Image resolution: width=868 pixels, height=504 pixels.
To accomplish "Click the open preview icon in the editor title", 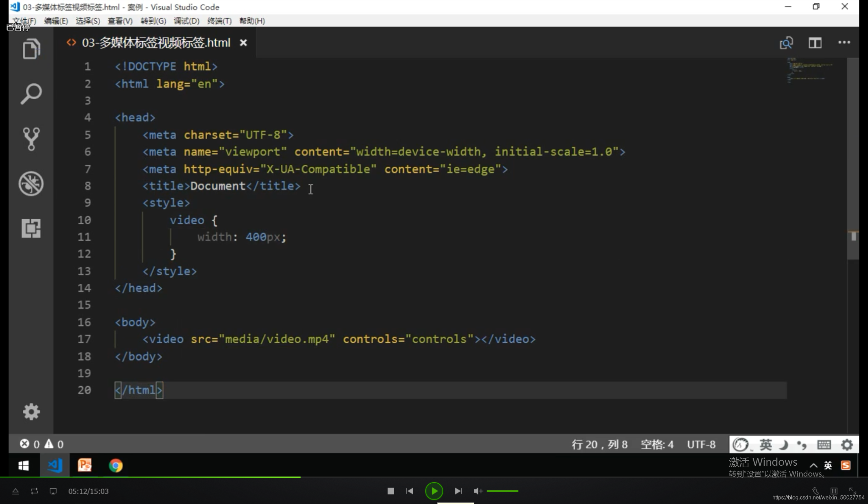I will point(786,43).
